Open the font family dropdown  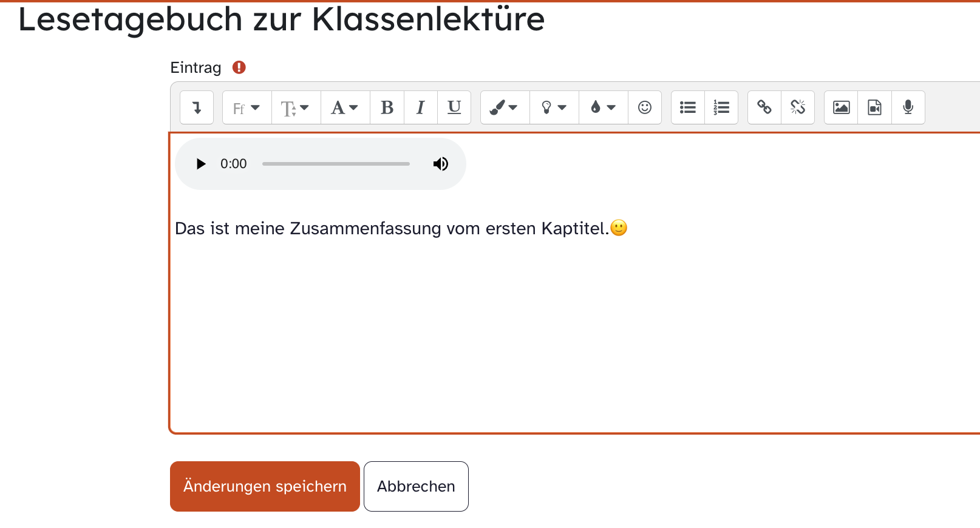pos(247,107)
